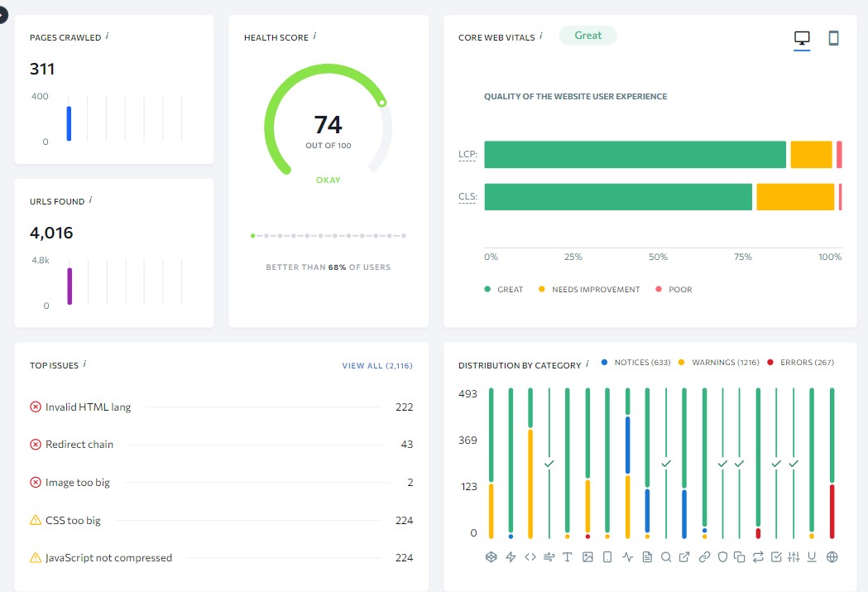Click the dark arrow button at the top-left edge
This screenshot has height=592, width=868.
pos(2,15)
